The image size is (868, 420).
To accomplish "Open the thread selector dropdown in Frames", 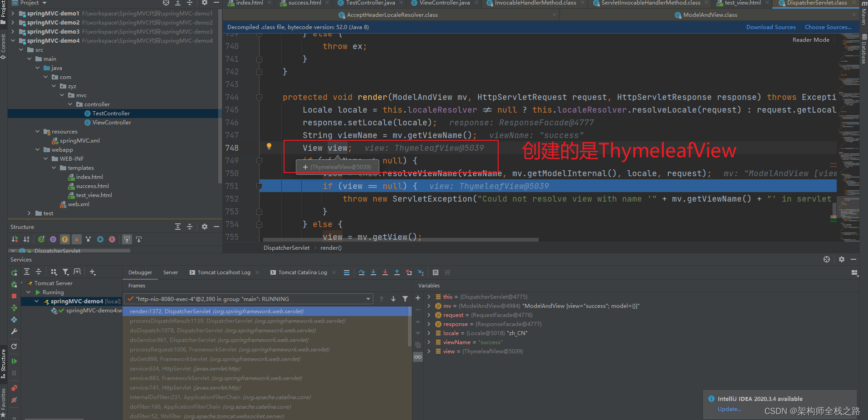I will click(x=368, y=299).
